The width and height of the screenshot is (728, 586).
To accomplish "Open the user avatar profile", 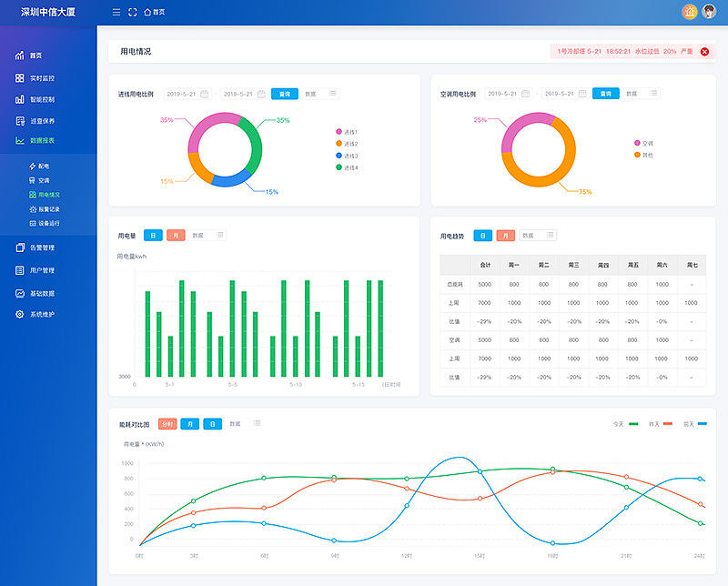I will [709, 12].
